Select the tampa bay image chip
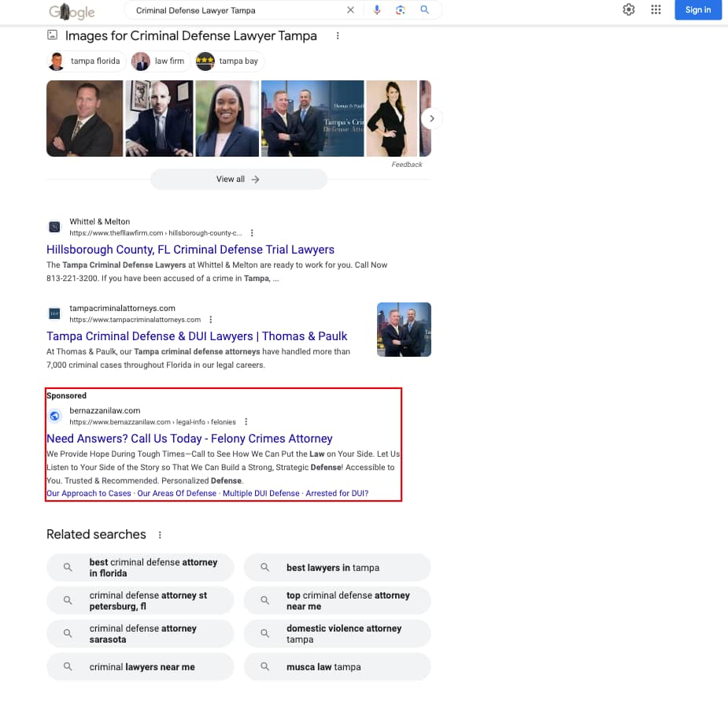The image size is (728, 708). coord(229,61)
